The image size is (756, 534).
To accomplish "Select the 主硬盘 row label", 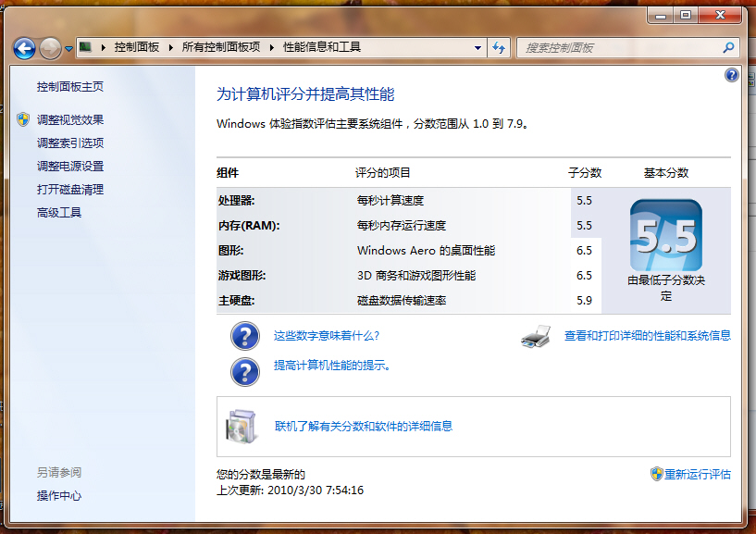I will pos(237,301).
